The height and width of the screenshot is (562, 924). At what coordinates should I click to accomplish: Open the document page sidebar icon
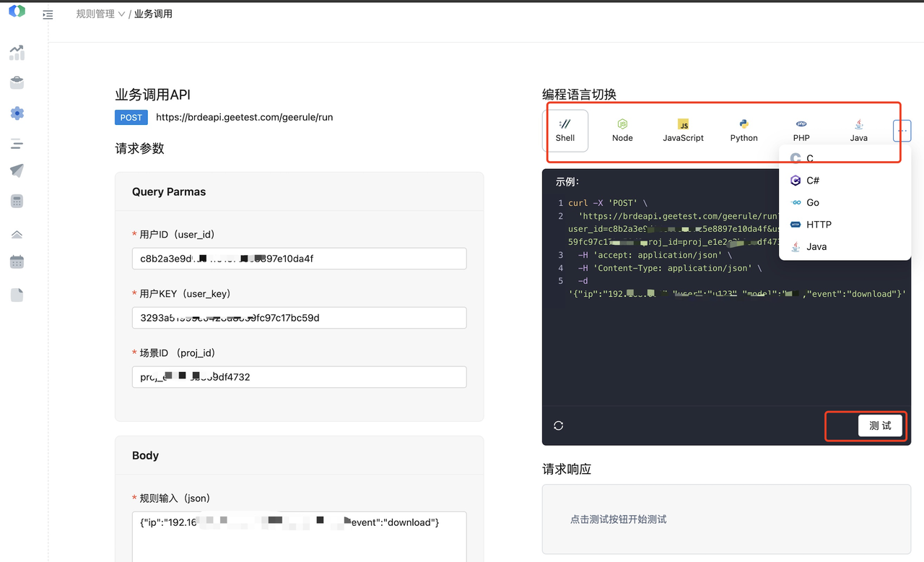(17, 295)
